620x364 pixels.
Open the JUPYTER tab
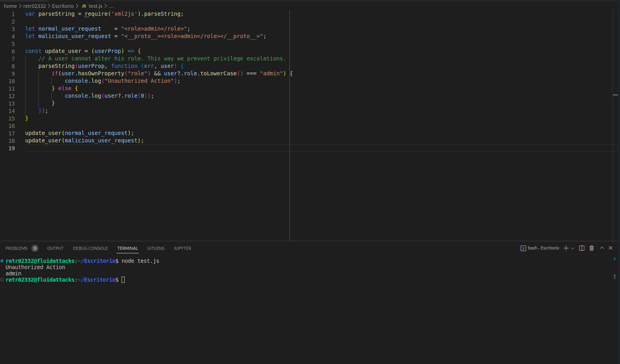tap(182, 248)
